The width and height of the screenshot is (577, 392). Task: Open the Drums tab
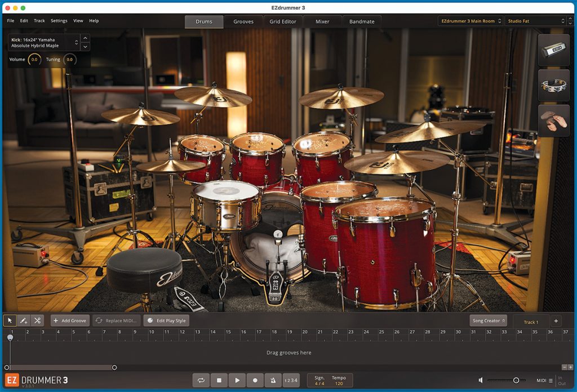pyautogui.click(x=204, y=22)
